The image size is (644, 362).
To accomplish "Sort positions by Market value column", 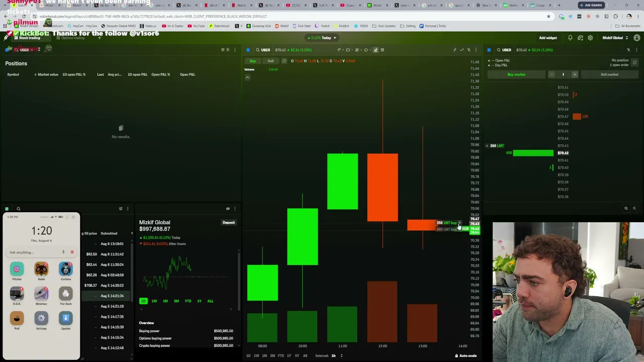I will [46, 74].
